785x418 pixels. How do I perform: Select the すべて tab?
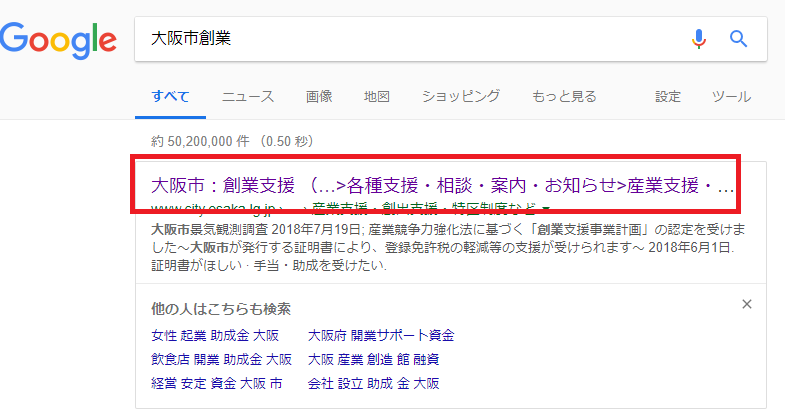(x=169, y=97)
